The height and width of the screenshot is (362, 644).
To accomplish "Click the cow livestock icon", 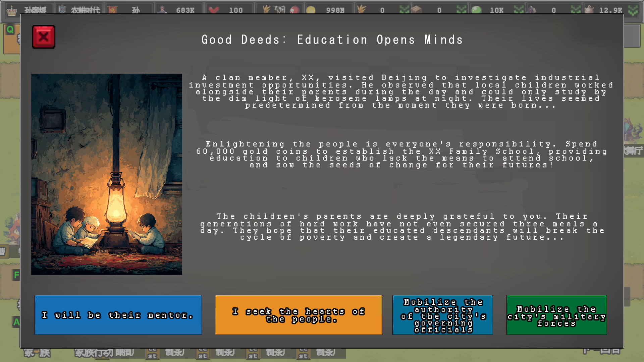I will [x=279, y=9].
